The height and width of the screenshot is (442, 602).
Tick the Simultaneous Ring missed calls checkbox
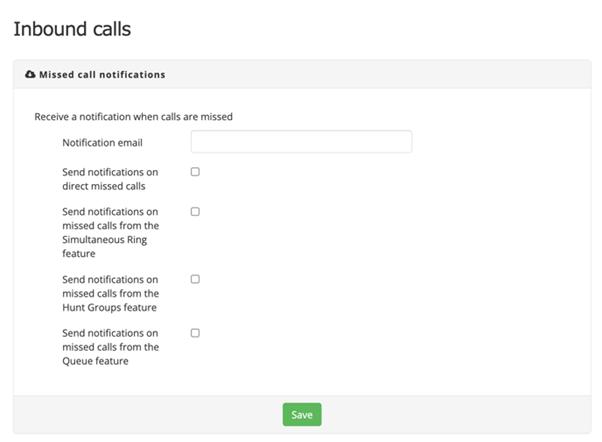[x=195, y=212]
